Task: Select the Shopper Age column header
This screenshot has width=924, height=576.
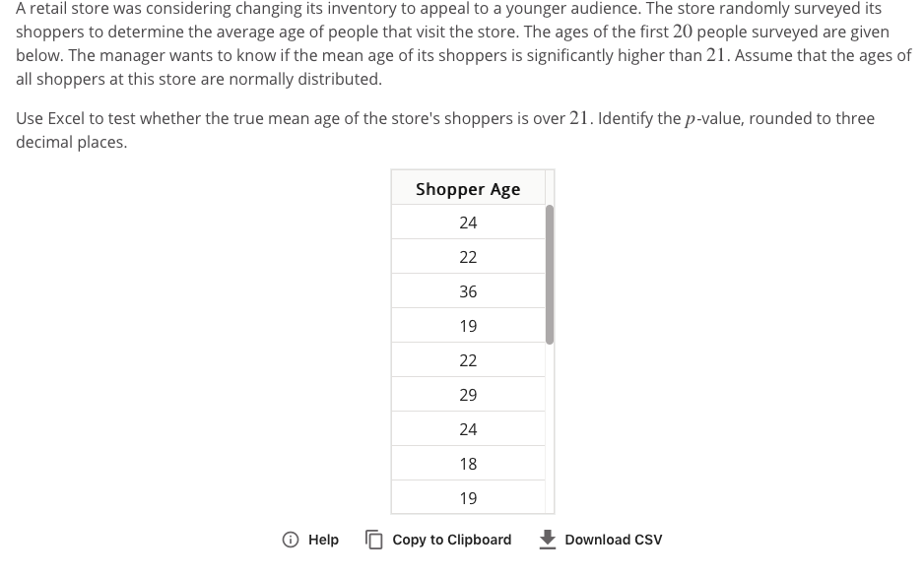Action: coord(469,189)
